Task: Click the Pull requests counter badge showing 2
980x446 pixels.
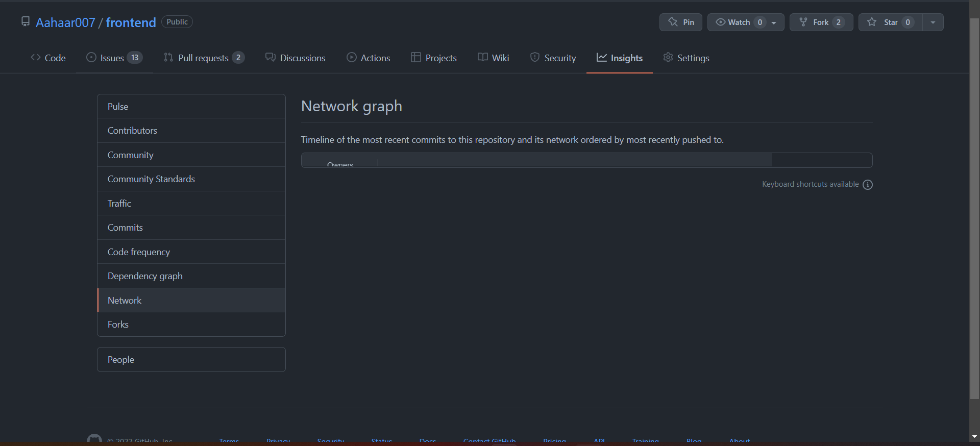Action: [238, 58]
